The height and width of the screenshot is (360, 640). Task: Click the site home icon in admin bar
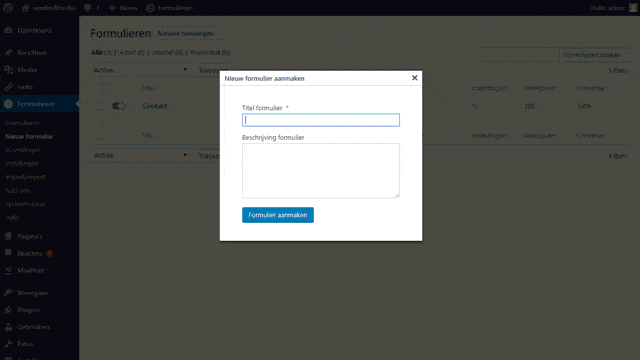(x=26, y=8)
